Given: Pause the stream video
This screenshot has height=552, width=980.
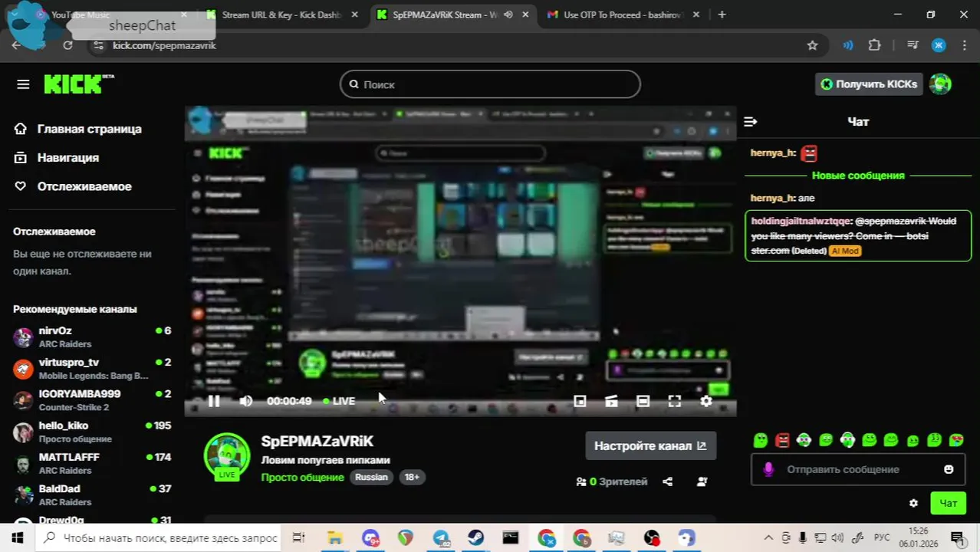Looking at the screenshot, I should (214, 401).
